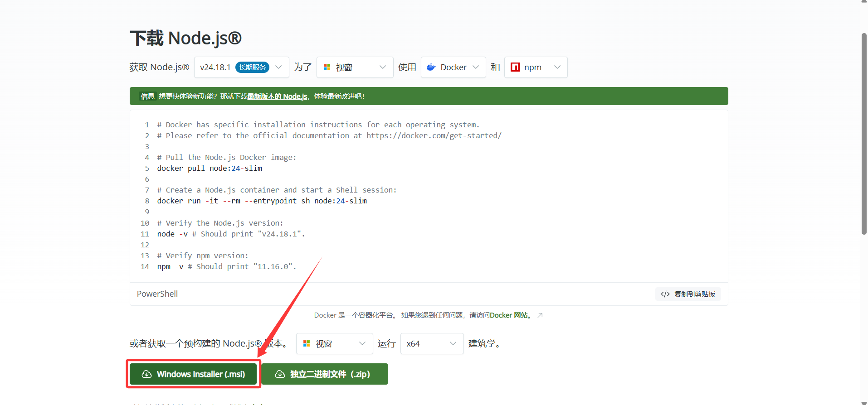Click the "docker run -it --rm --entrypoint" code line
Viewport: 868px width, 405px height.
coord(262,201)
